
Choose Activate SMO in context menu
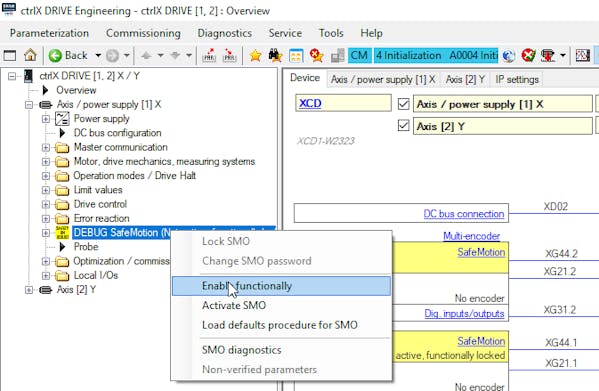click(282, 305)
